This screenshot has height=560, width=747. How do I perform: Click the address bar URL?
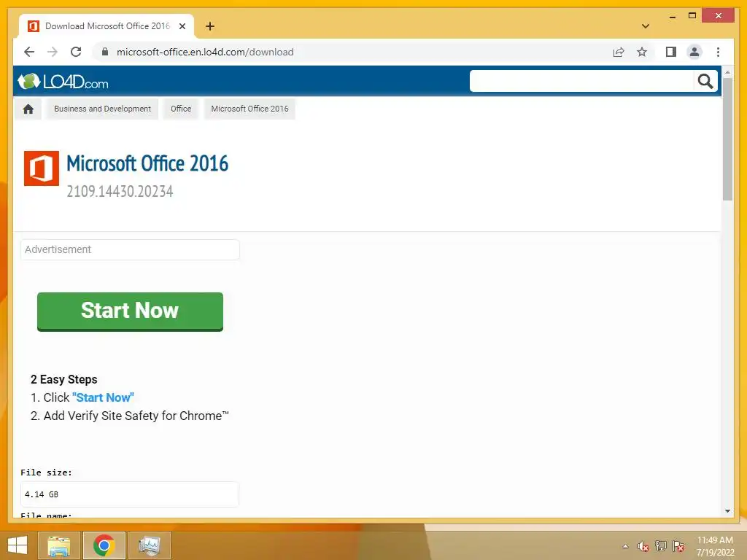[205, 52]
